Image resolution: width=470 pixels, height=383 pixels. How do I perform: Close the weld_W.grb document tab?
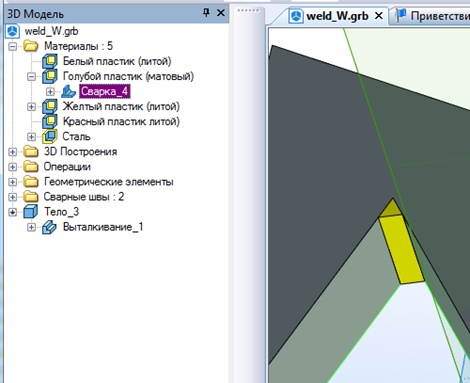[379, 16]
